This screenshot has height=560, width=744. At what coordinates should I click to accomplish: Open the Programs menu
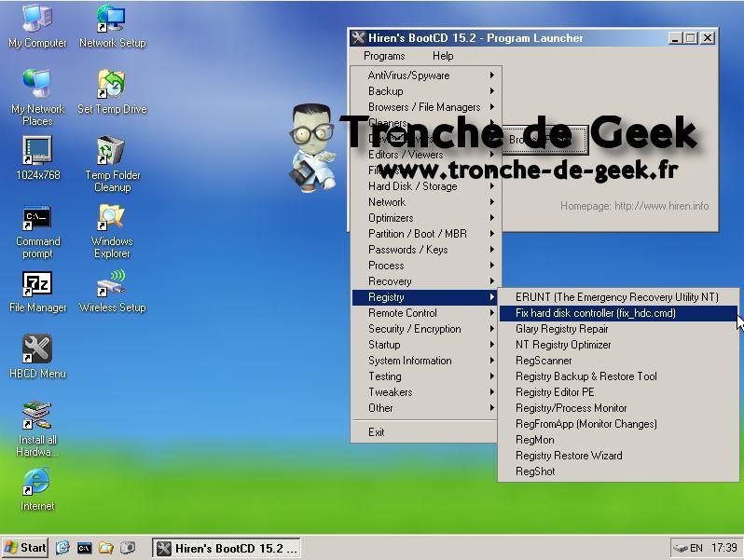click(384, 56)
